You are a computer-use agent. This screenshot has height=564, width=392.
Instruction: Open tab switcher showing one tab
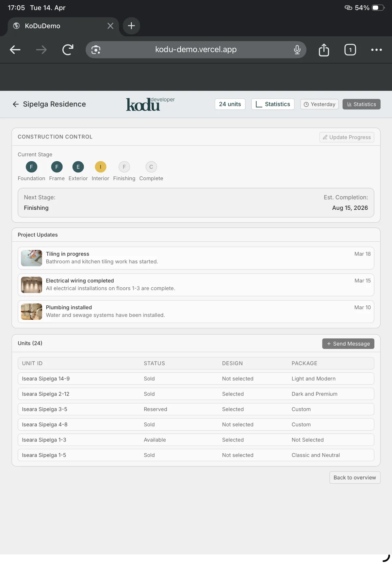click(x=350, y=50)
